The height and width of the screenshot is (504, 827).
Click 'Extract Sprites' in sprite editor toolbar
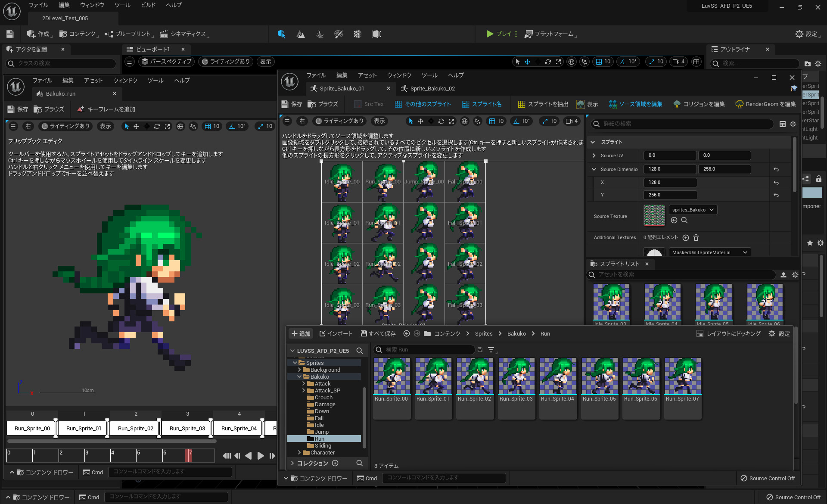point(543,104)
